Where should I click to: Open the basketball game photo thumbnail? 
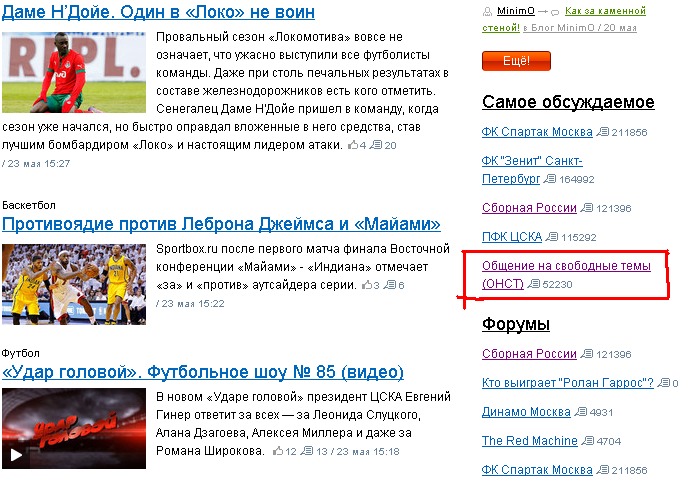[x=74, y=284]
